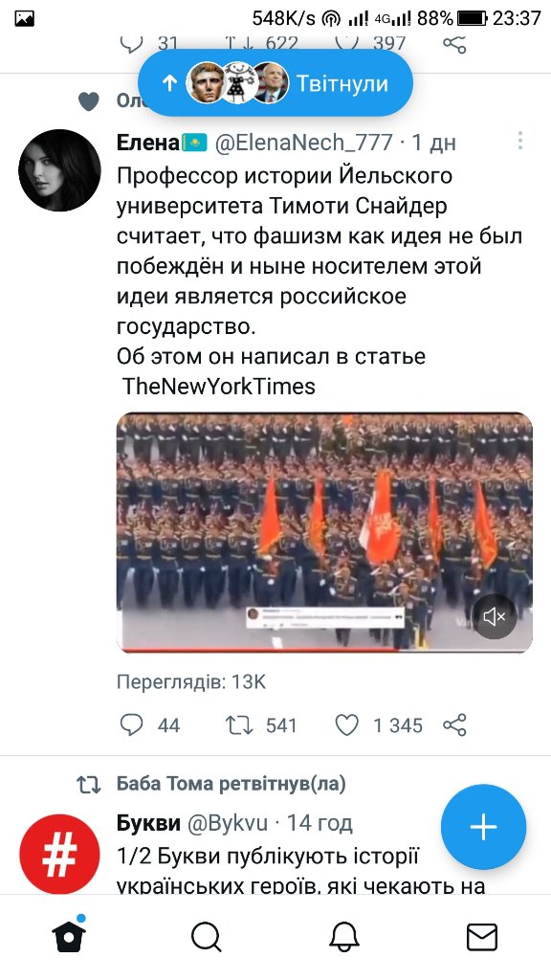Open Елена's profile avatar
The image size is (551, 980).
[x=59, y=170]
